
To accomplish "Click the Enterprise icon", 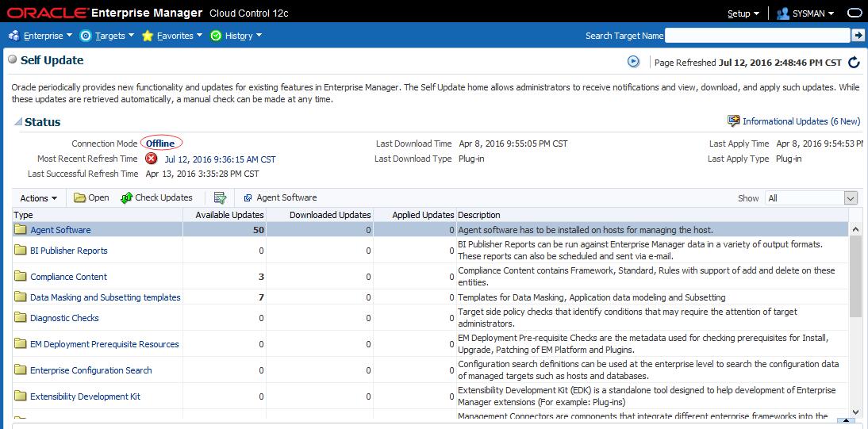I will (14, 36).
